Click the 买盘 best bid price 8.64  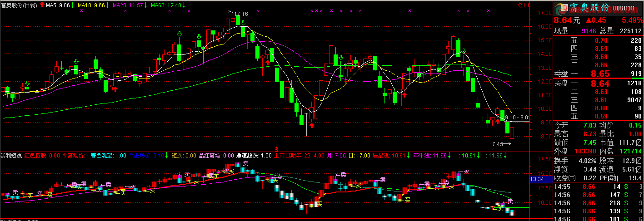[x=599, y=83]
